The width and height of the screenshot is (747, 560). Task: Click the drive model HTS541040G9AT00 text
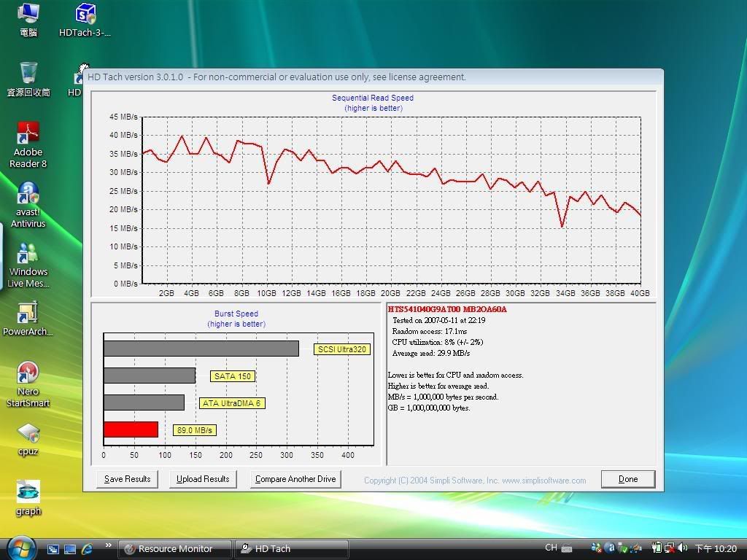447,309
